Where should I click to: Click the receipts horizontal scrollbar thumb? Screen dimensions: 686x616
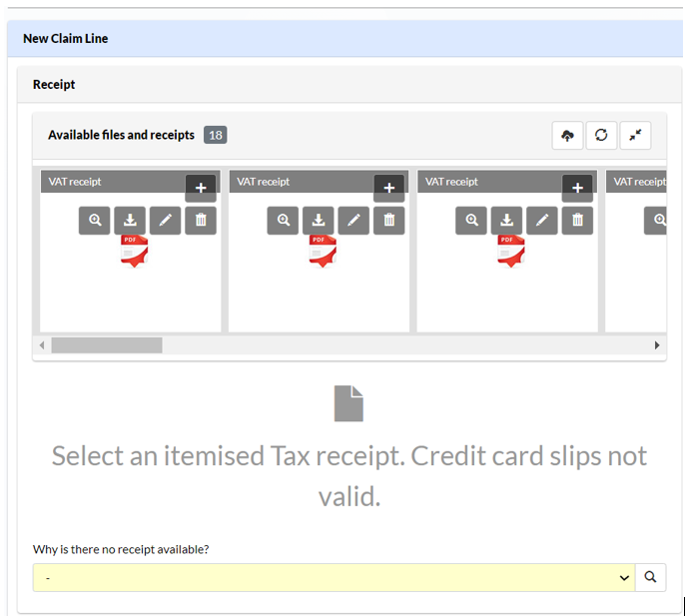(107, 345)
